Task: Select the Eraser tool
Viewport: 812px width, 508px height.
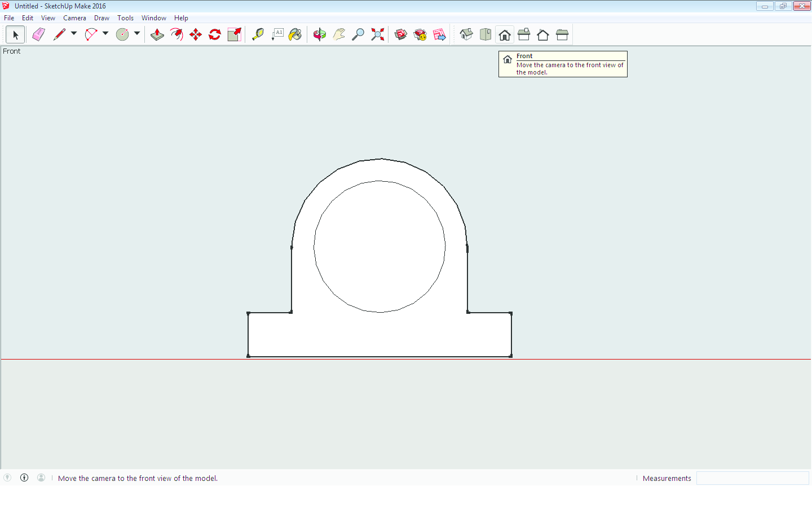Action: pyautogui.click(x=38, y=34)
